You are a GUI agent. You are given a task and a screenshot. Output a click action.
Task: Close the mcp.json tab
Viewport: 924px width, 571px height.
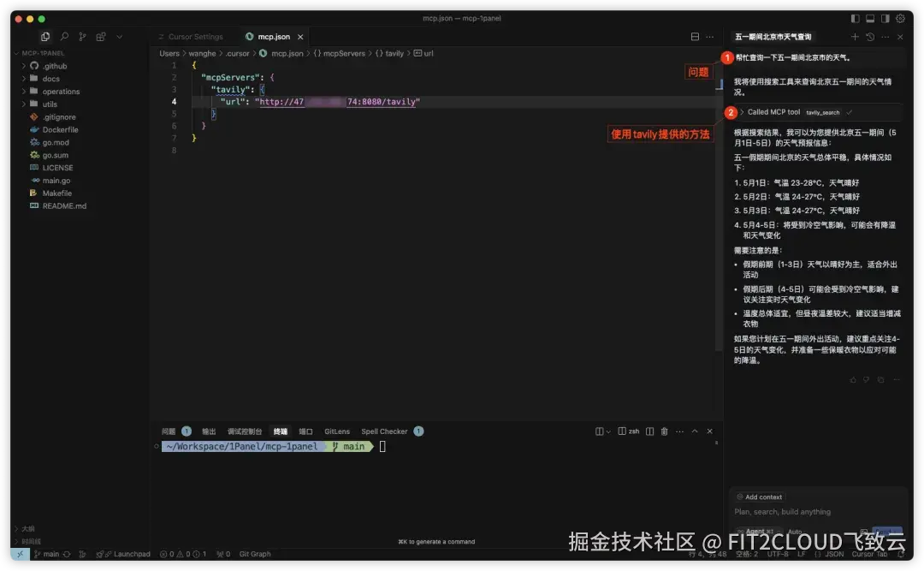tap(300, 37)
